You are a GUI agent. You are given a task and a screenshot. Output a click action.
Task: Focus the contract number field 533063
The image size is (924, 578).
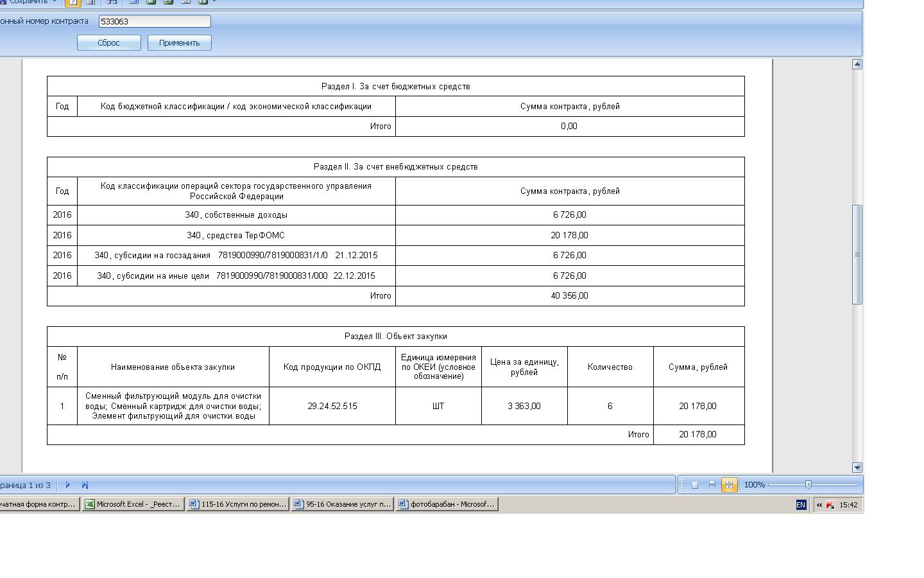155,21
